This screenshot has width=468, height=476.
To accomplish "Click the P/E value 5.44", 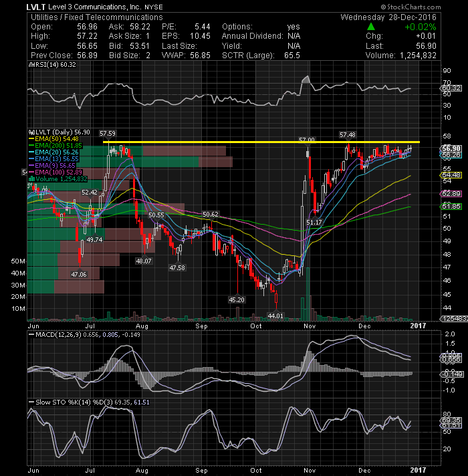I will (x=203, y=27).
